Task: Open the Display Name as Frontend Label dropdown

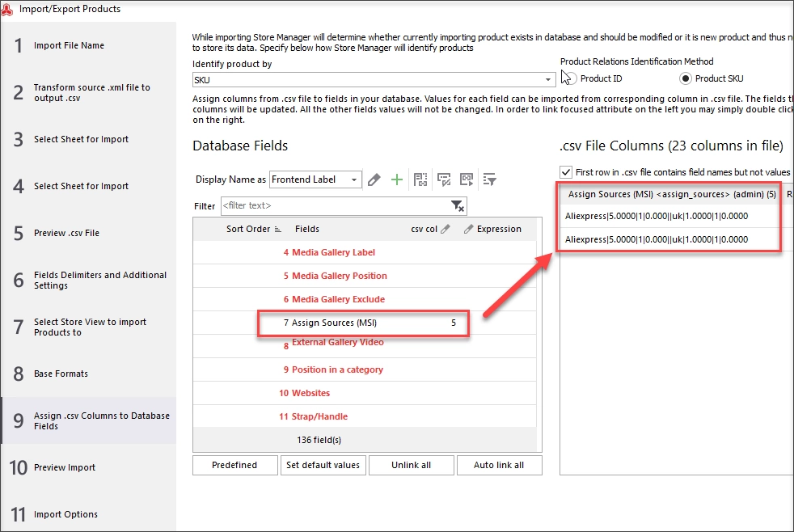Action: tap(354, 179)
